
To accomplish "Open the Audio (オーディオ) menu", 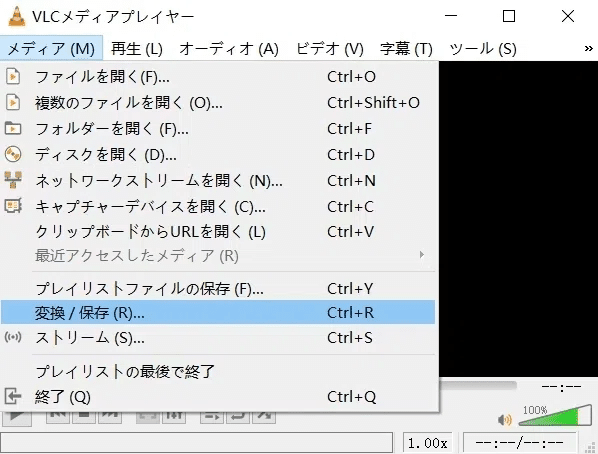I will click(229, 48).
